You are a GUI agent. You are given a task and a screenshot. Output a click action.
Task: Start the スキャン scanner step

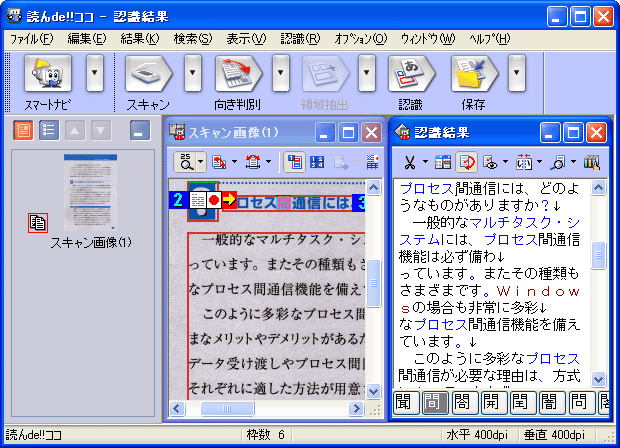(x=149, y=74)
